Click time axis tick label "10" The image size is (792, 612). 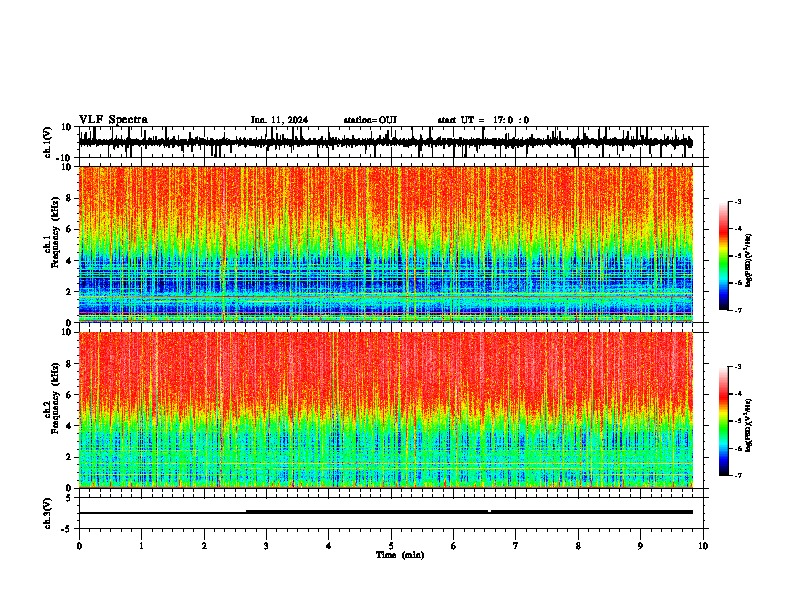(x=703, y=546)
